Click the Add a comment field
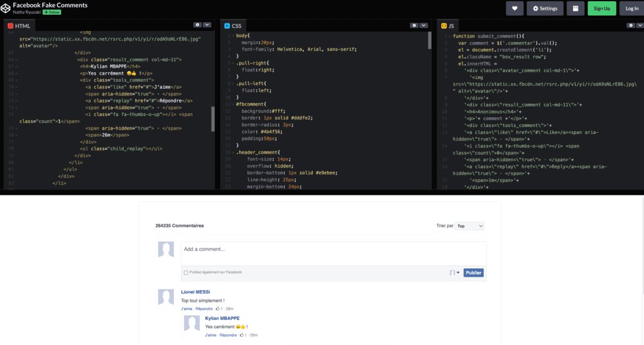Screen dimensions: 644x345 [x=334, y=253]
